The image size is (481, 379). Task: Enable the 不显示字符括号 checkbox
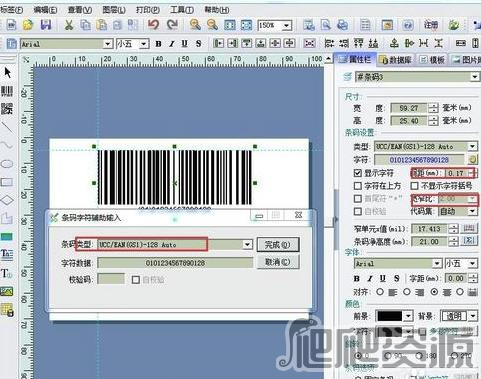tap(414, 186)
